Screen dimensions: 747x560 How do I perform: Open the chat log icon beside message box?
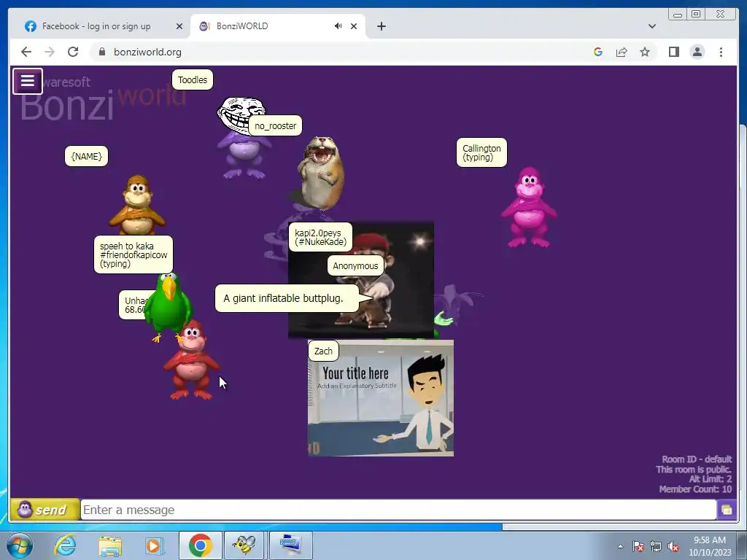[727, 510]
